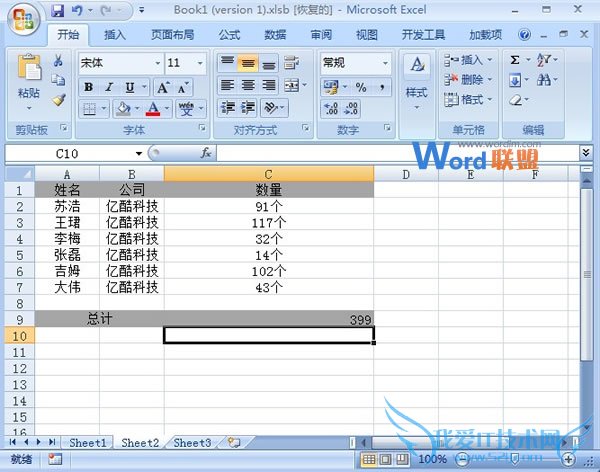600x472 pixels.
Task: Toggle Bold formatting
Action: (88, 87)
